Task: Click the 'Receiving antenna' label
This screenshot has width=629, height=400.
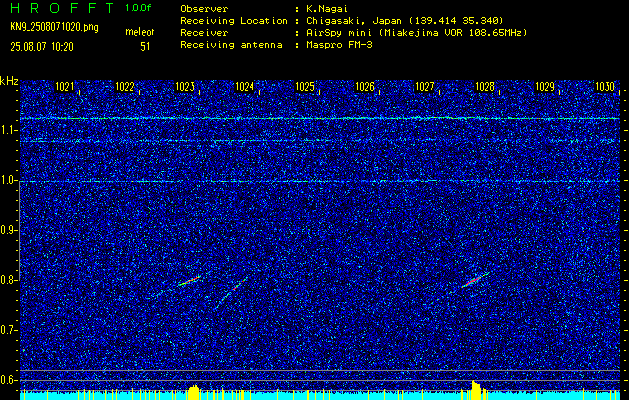Action: point(231,45)
